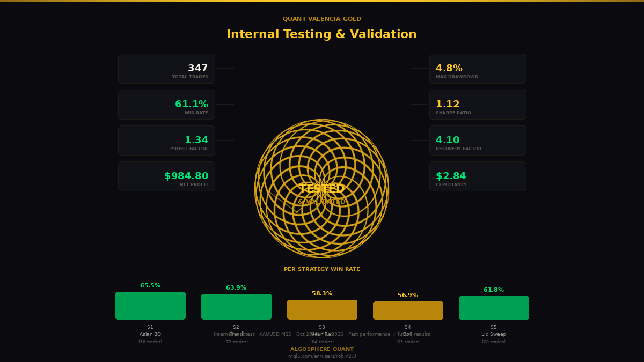The width and height of the screenshot is (644, 362).
Task: Open the Profit Factor 1.34 card
Action: coord(166,141)
